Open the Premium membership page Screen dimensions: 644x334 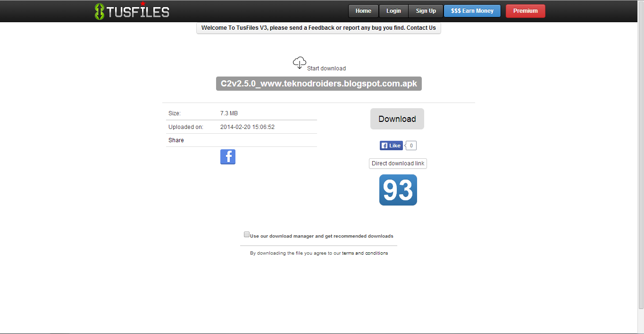[525, 10]
